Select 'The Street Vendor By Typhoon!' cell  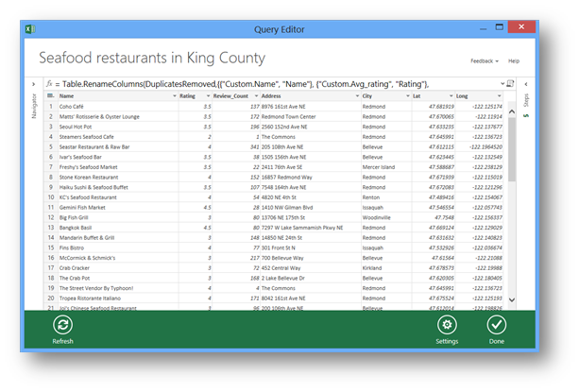point(118,288)
